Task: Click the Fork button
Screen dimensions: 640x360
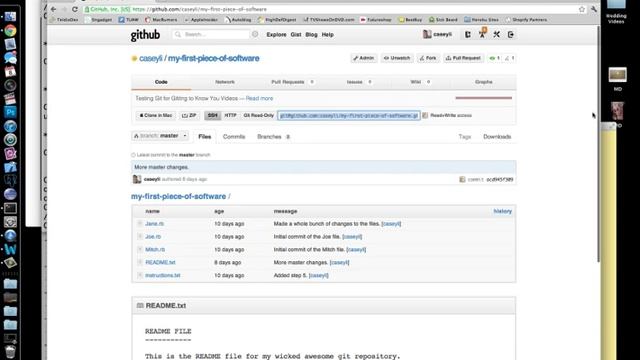Action: click(x=428, y=58)
